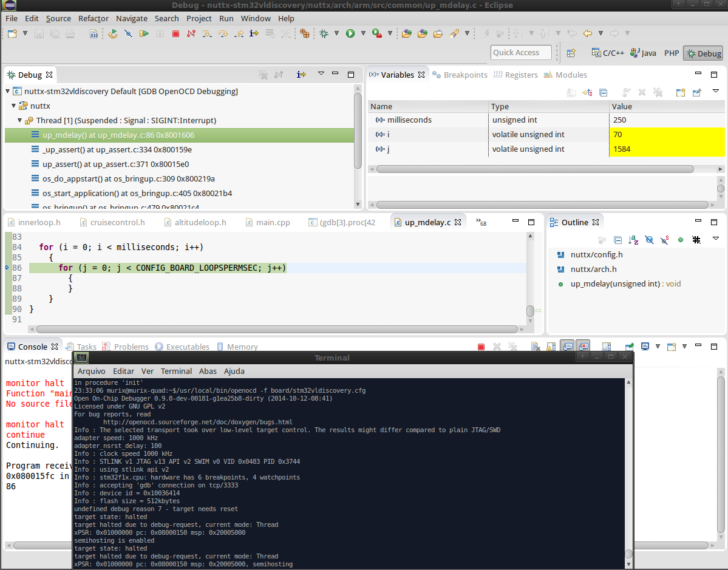Switch to the Java perspective
Screen dimensions: 728x570
pos(643,53)
